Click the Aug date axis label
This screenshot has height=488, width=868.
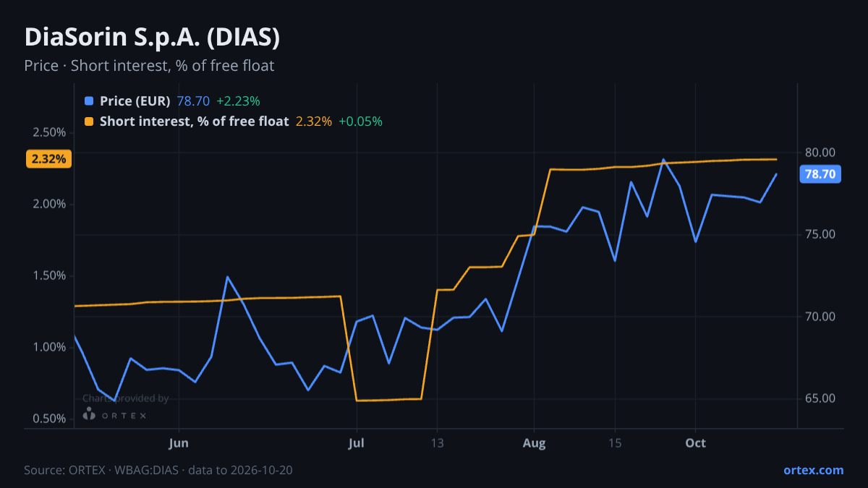coord(534,443)
